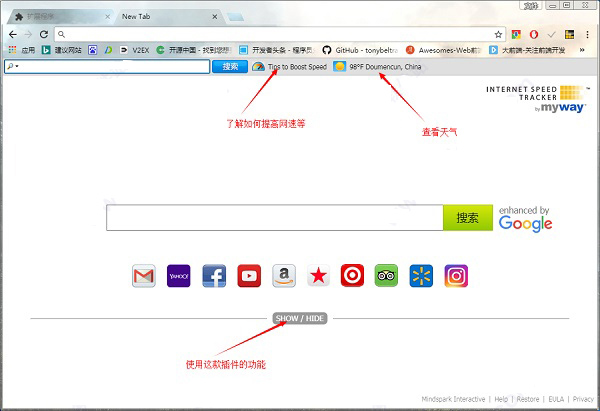Image resolution: width=600 pixels, height=411 pixels.
Task: Open the EULA footer link
Action: tap(556, 399)
